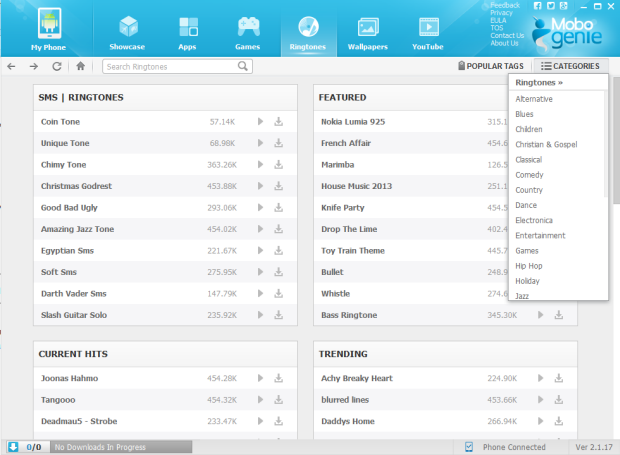This screenshot has width=620, height=455.
Task: Open the Popular Tags menu
Action: (x=491, y=66)
